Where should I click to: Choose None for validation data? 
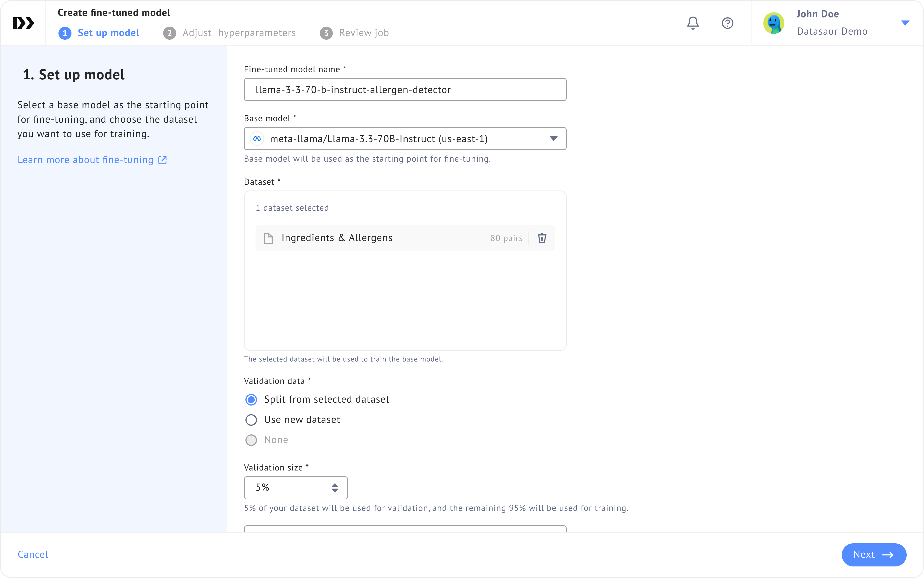(251, 440)
